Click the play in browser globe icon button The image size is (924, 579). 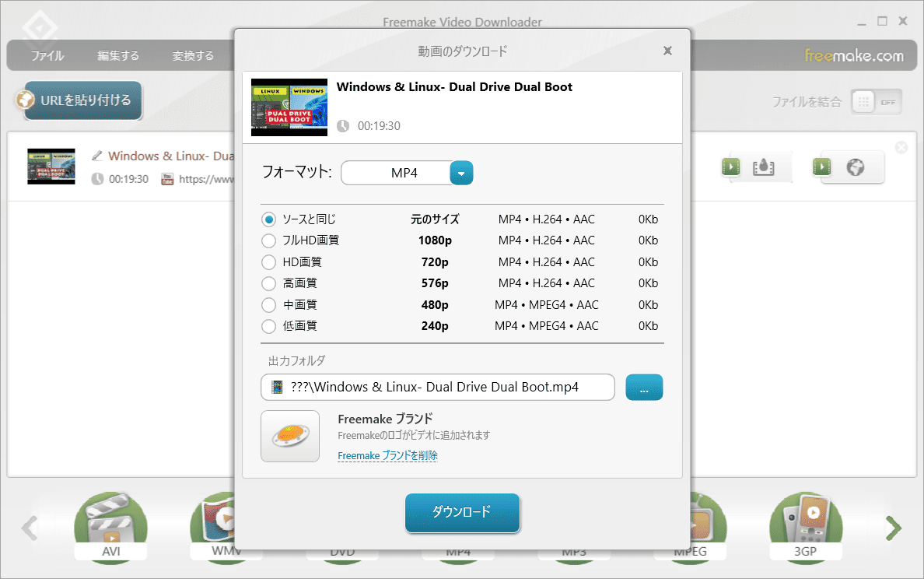coord(848,167)
